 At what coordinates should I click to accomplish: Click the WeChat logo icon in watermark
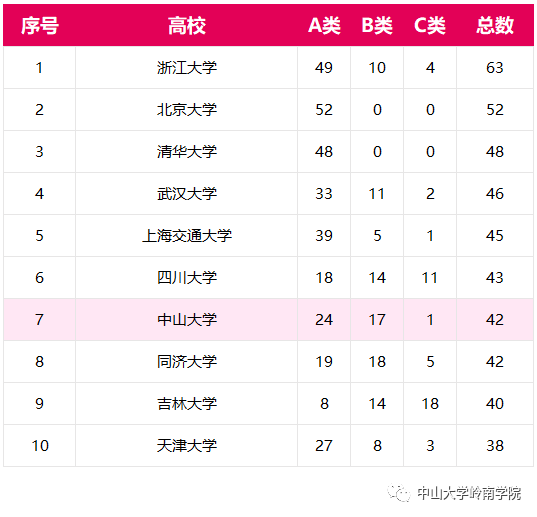(399, 493)
